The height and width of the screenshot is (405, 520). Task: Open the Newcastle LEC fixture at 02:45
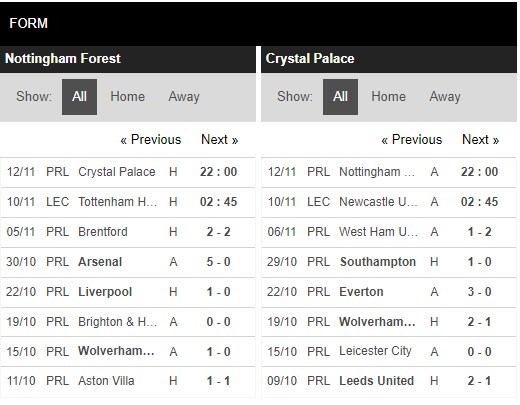click(x=389, y=202)
